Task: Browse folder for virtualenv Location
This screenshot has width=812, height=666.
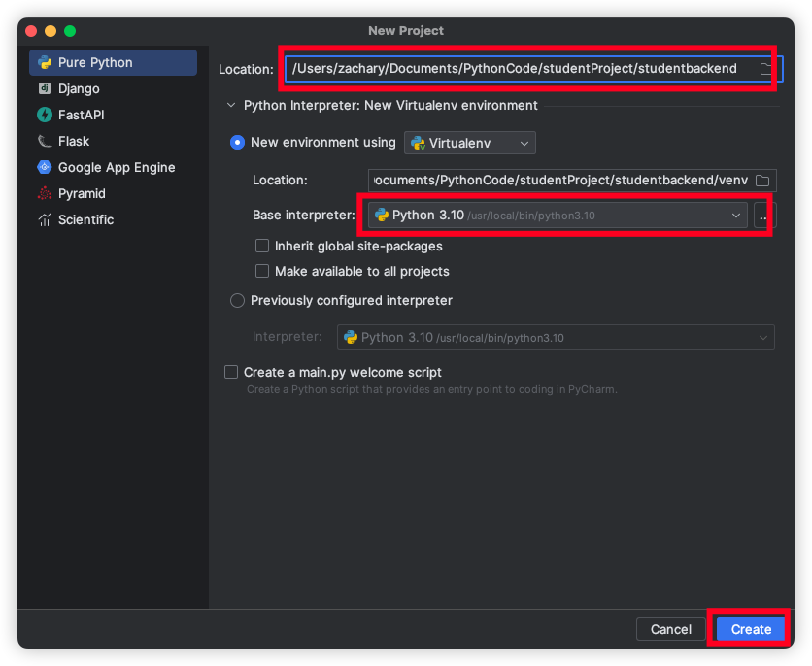Action: pos(762,181)
